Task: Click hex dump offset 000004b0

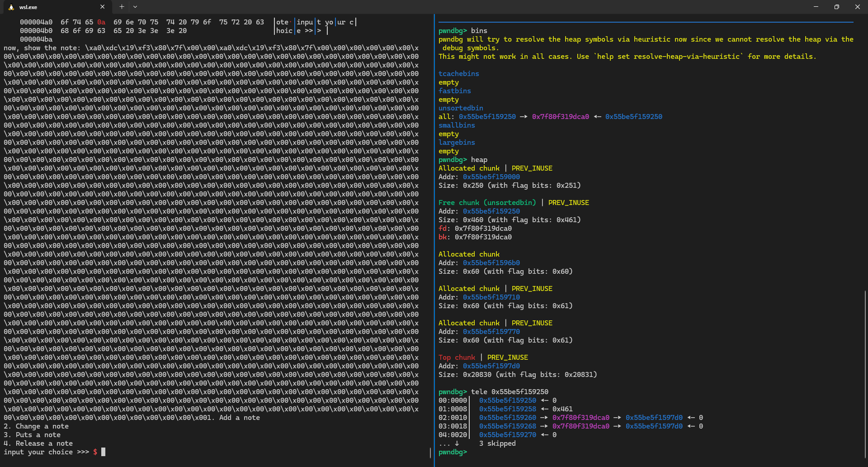Action: [x=36, y=31]
